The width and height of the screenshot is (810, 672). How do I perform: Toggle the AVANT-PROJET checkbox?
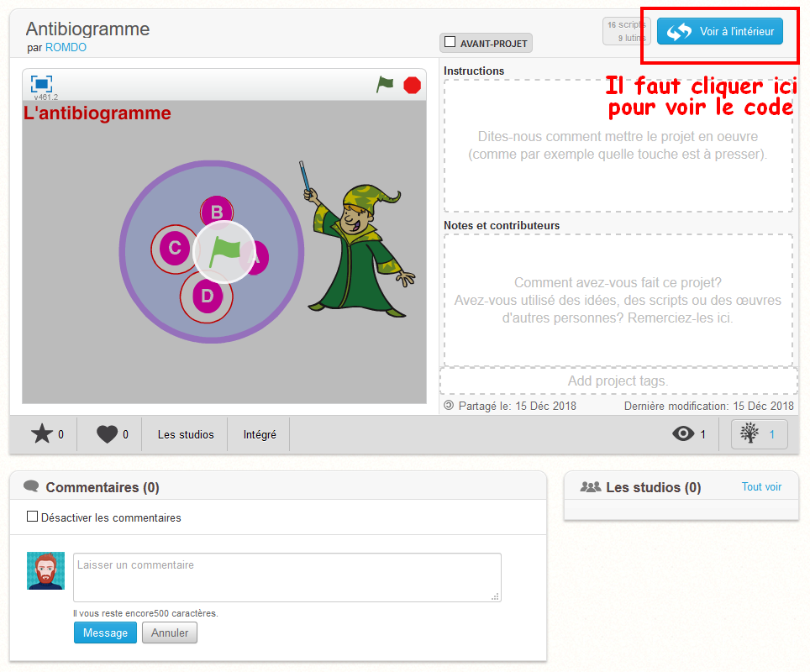(x=450, y=42)
